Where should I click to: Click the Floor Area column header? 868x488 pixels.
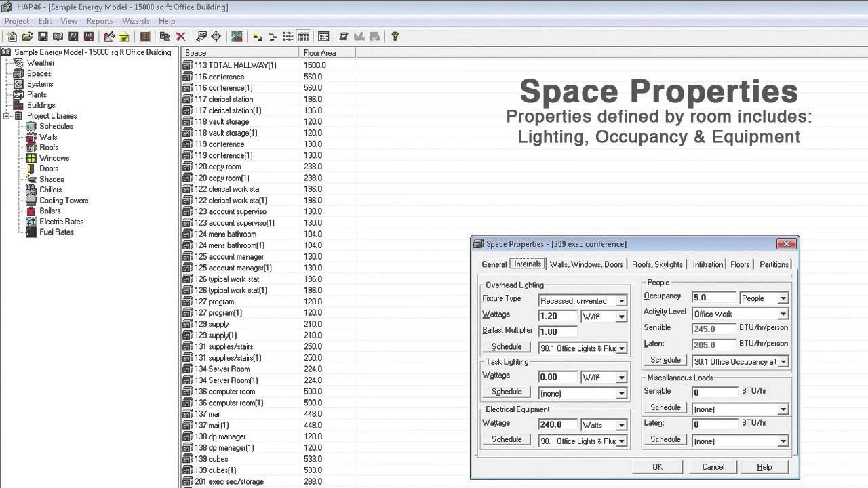327,53
